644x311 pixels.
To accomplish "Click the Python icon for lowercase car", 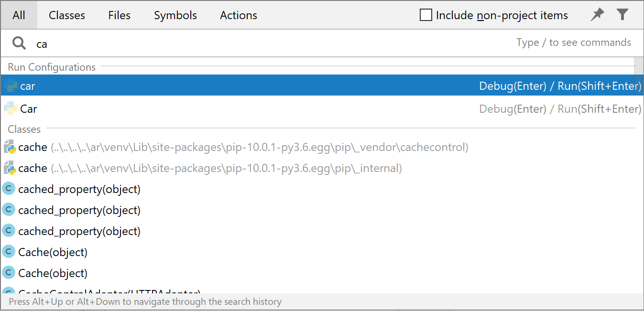I will 11,86.
